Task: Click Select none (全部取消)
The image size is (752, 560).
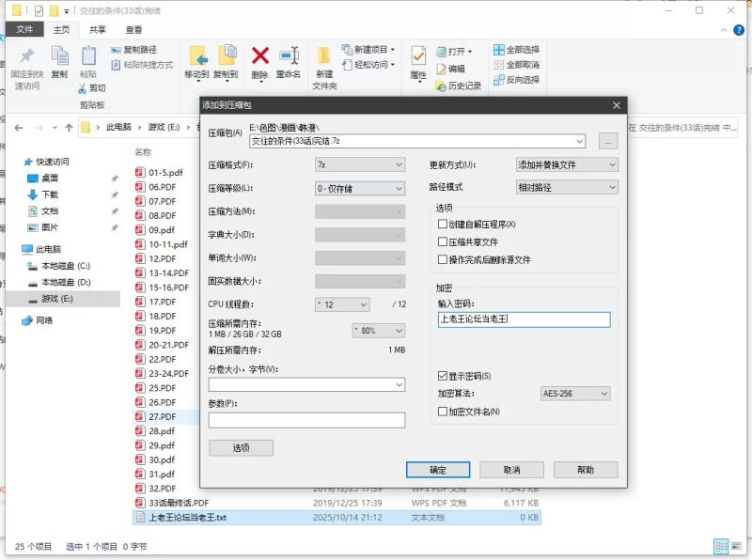Action: (x=516, y=65)
